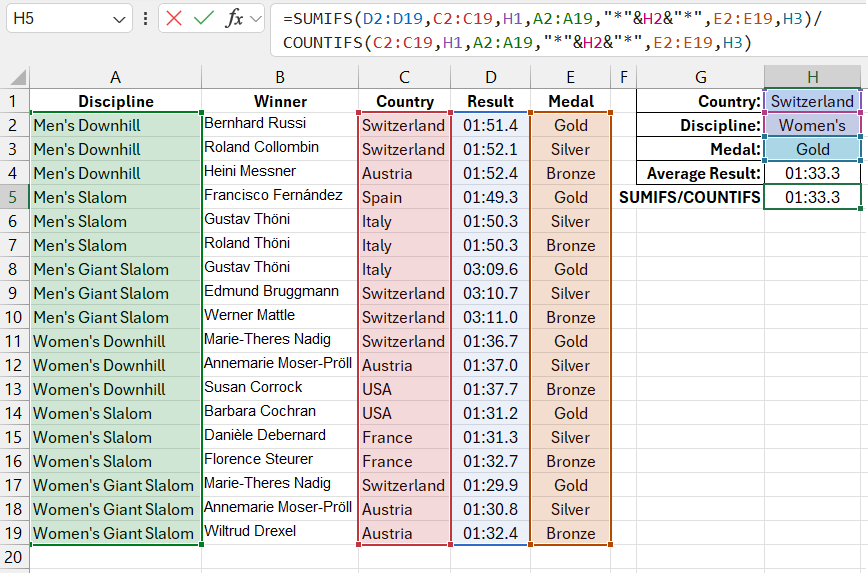Click the Men's Slalom cell in row 5
868x573 pixels.
[115, 197]
